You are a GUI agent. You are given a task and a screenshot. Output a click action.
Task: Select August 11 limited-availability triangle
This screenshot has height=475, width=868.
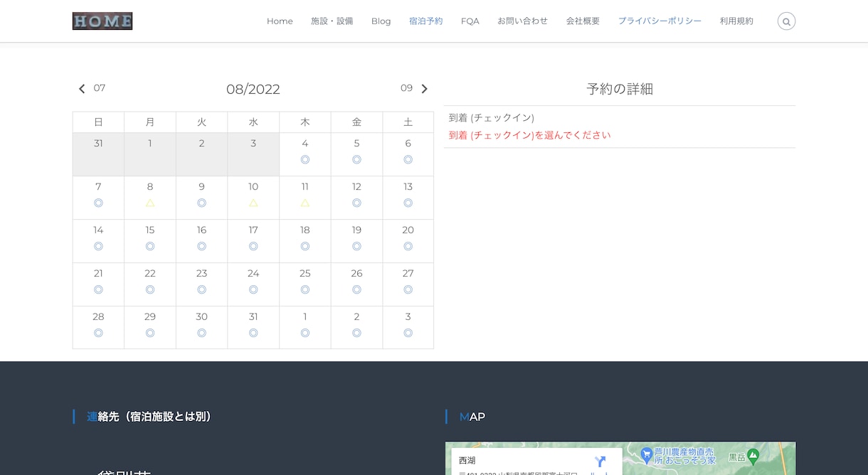click(x=305, y=203)
